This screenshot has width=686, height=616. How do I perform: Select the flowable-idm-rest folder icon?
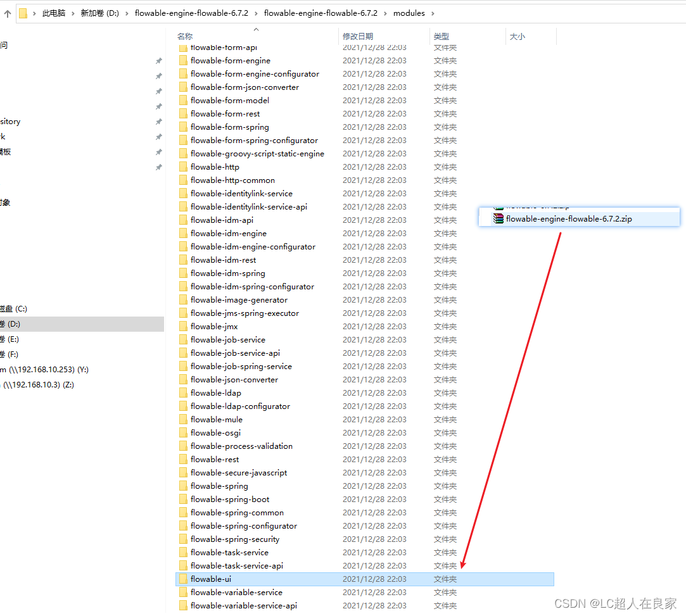[x=183, y=260]
